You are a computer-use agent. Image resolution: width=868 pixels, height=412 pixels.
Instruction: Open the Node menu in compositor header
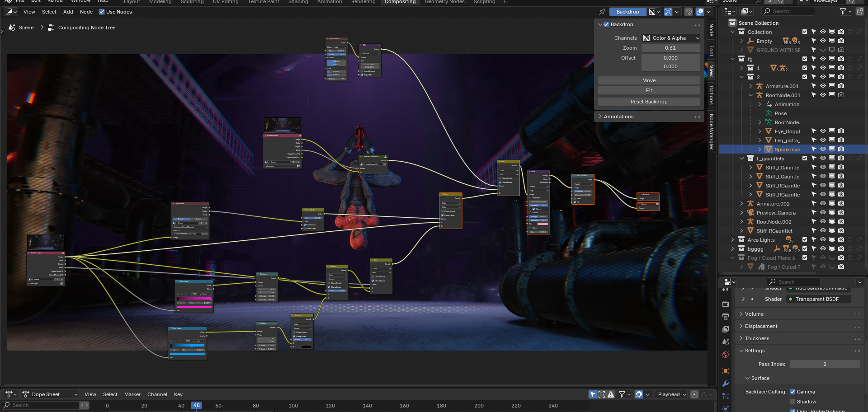click(x=86, y=12)
